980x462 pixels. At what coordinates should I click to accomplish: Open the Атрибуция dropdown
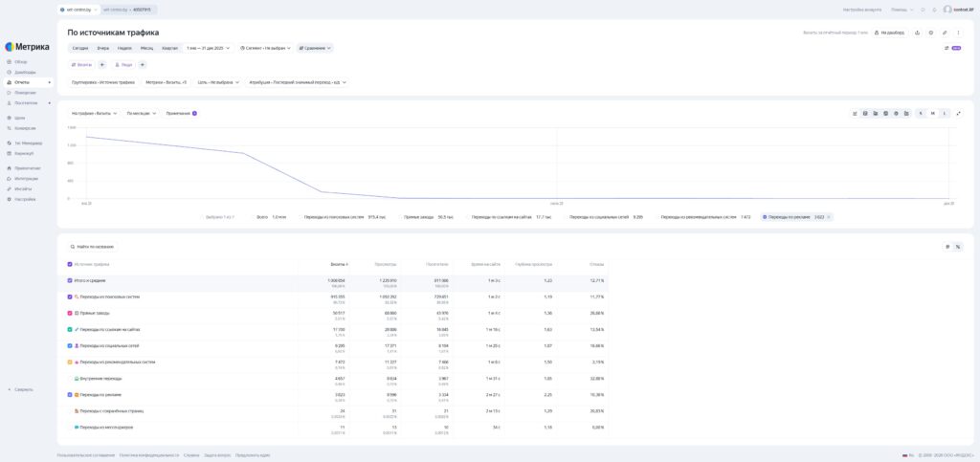[x=297, y=82]
